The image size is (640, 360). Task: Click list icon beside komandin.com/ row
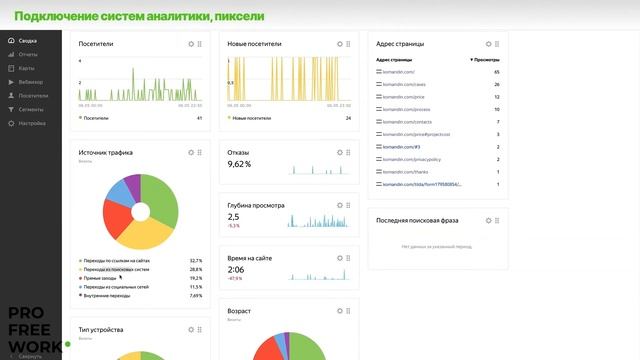(379, 72)
